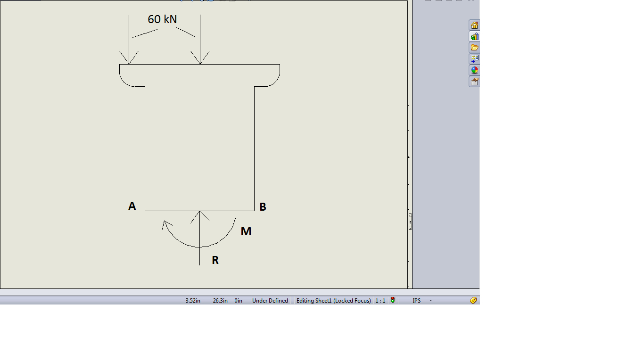This screenshot has width=644, height=362.
Task: Select the note labeled A
Action: [132, 206]
